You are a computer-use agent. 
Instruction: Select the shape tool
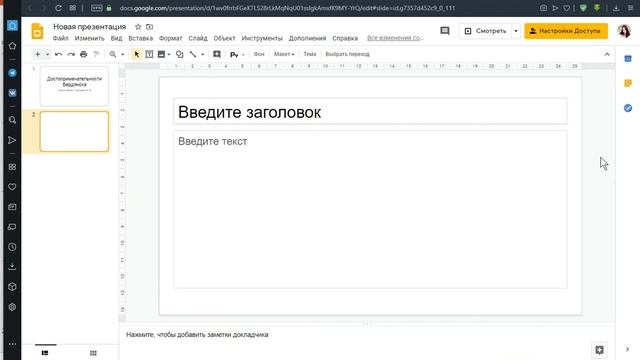point(180,54)
